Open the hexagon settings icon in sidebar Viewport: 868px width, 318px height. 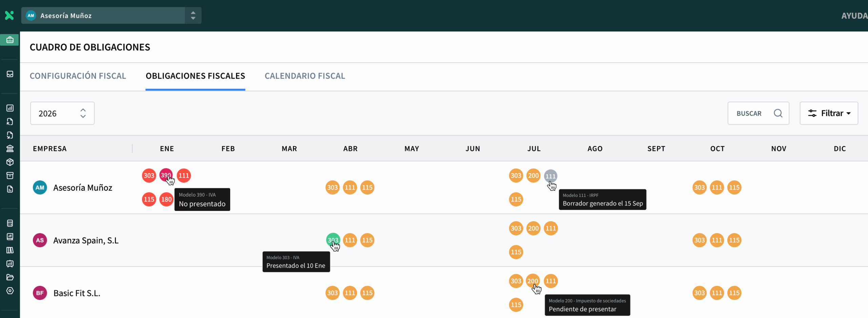(10, 291)
